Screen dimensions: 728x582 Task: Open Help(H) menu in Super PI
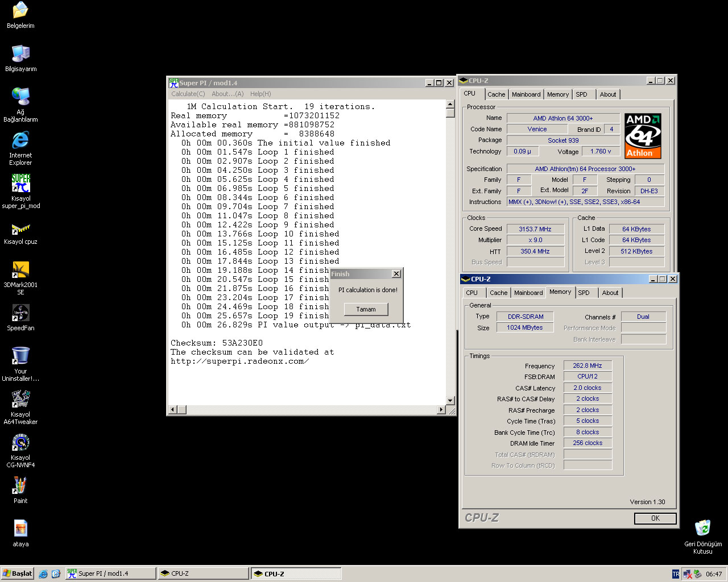point(260,94)
